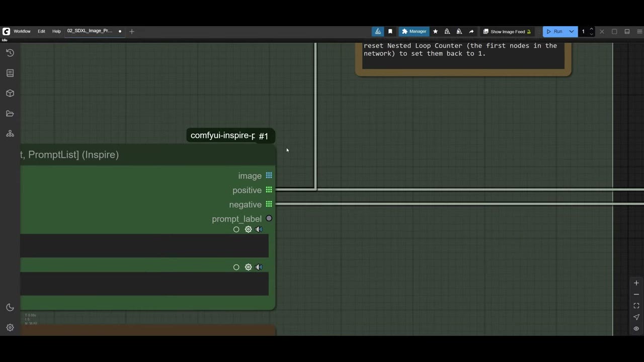The image size is (644, 362).
Task: Click the star favorites icon
Action: tap(435, 32)
